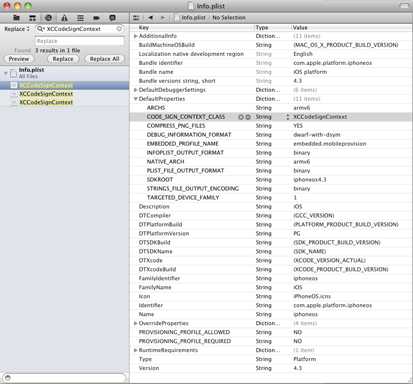This screenshot has height=384, width=413.
Task: Open the related files menu in jump bar
Action: [x=136, y=18]
